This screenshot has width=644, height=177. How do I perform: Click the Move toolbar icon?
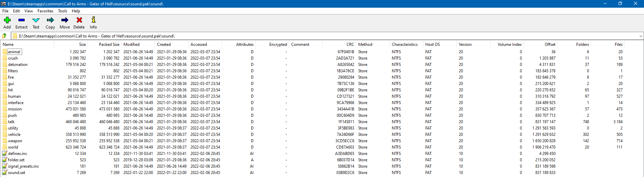65,20
